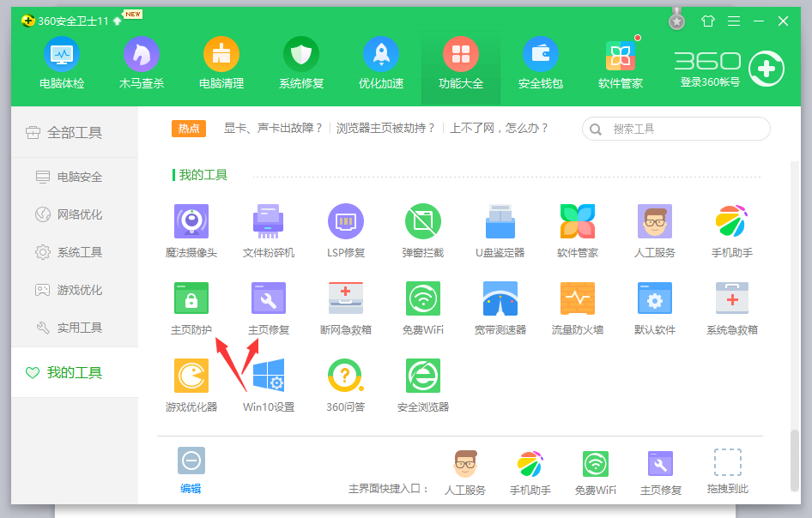Launch 文件粉碎机 file shredder
Viewport: 812px width, 518px height.
point(269,231)
